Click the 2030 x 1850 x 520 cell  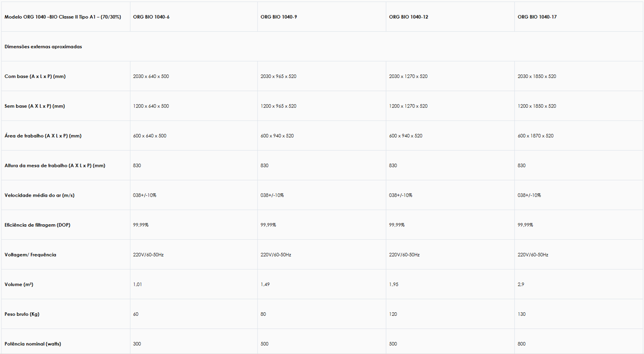tap(537, 76)
